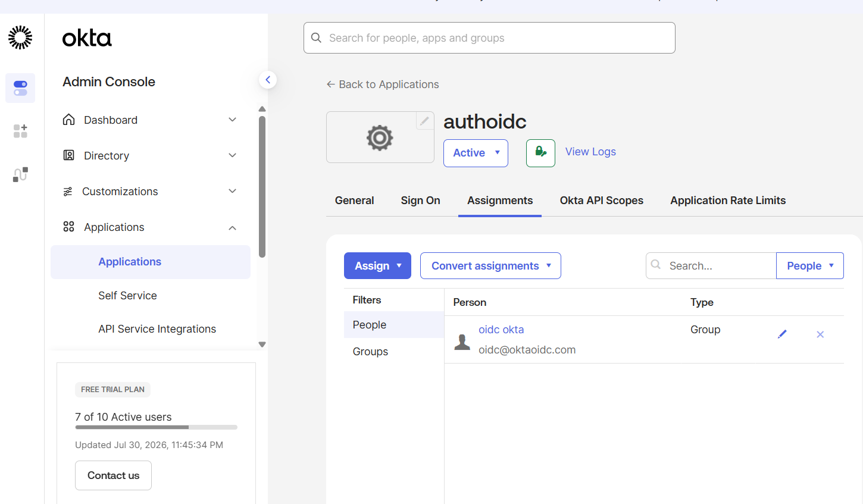Open the Application Rate Limits tab
This screenshot has height=504, width=863.
click(x=728, y=201)
